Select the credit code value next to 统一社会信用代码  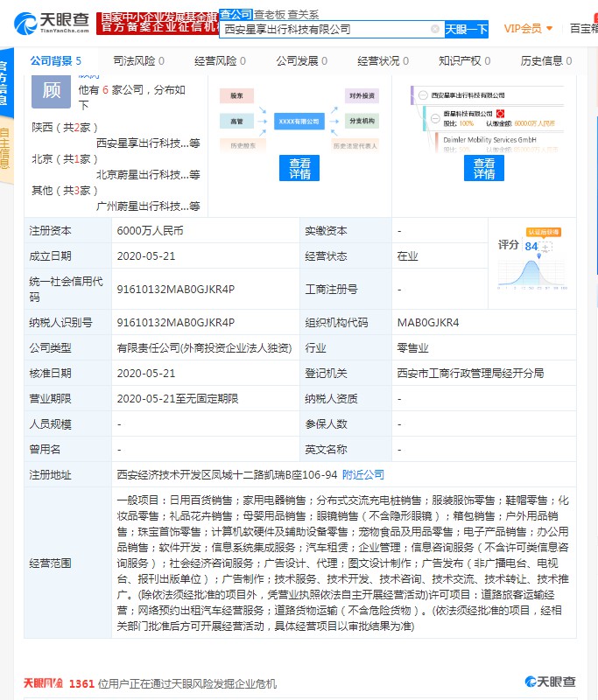coord(175,290)
